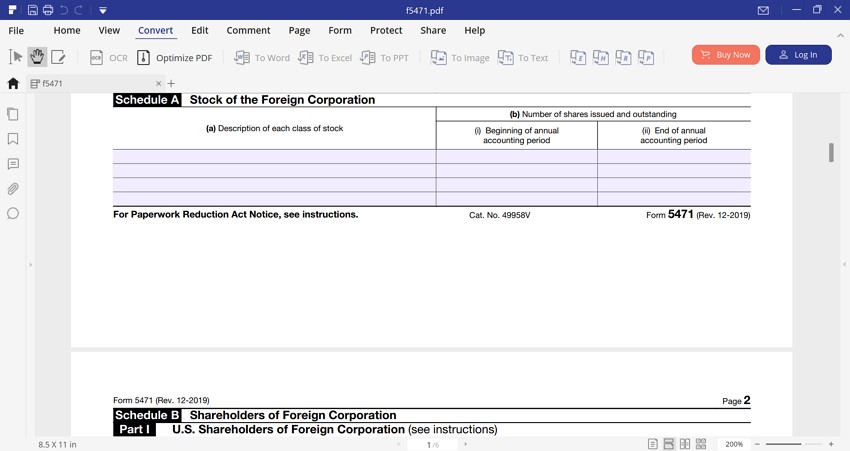This screenshot has height=451, width=850.
Task: Go to previous page arrow
Action: pos(399,444)
